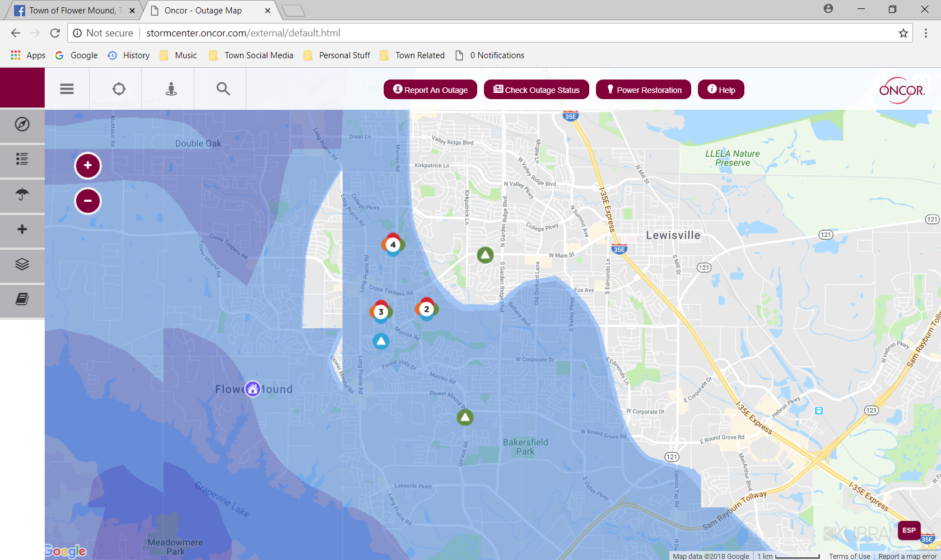
Task: Open the Apps bookmark shortcut
Action: (28, 55)
